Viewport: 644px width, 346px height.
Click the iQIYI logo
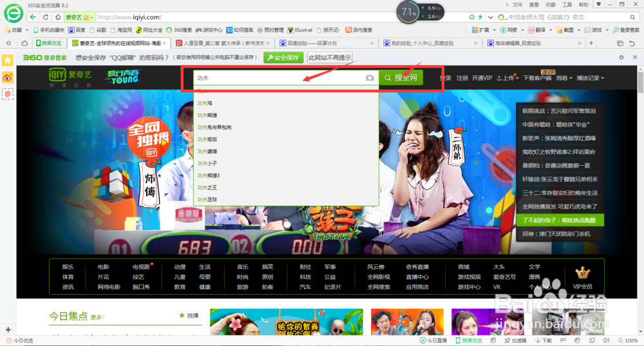coord(70,77)
